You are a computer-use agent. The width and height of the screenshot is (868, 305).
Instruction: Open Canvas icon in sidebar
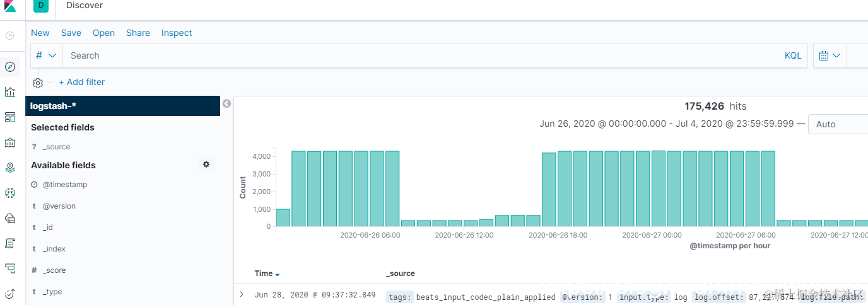click(10, 142)
